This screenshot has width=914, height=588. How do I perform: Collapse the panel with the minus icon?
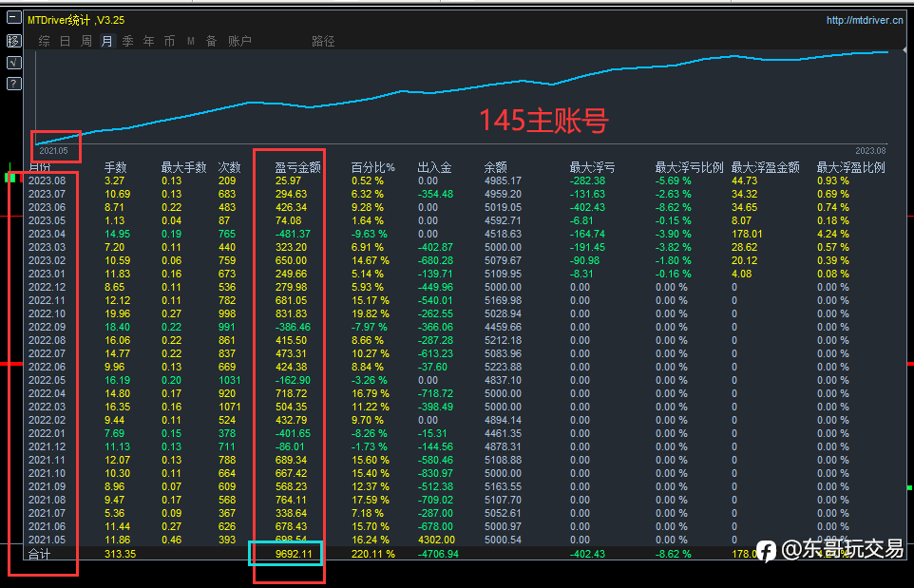(14, 19)
